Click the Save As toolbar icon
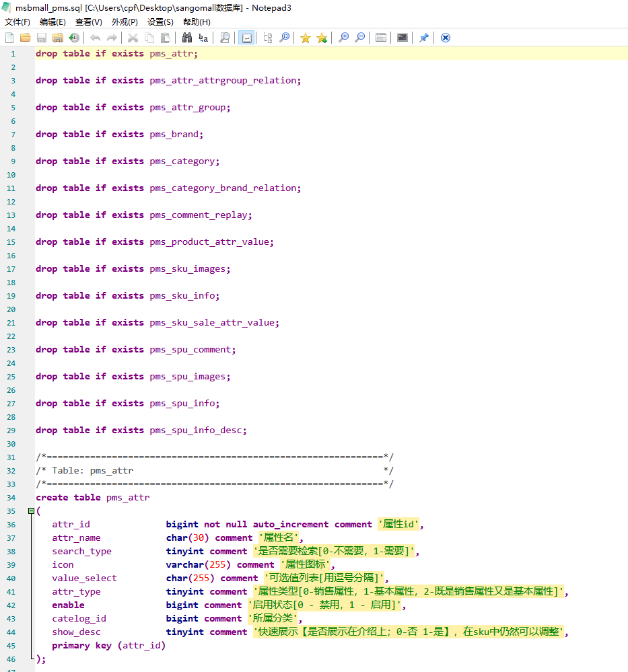 pyautogui.click(x=57, y=38)
